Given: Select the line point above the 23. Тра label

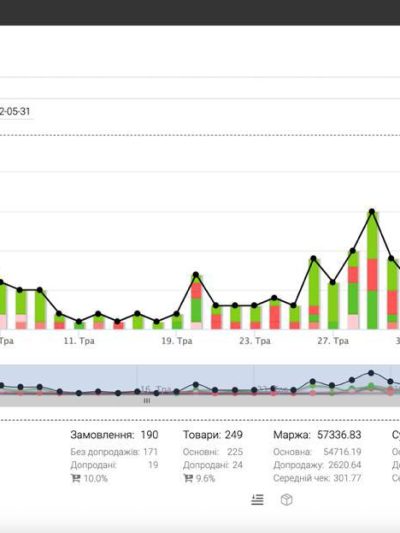Looking at the screenshot, I should point(254,305).
